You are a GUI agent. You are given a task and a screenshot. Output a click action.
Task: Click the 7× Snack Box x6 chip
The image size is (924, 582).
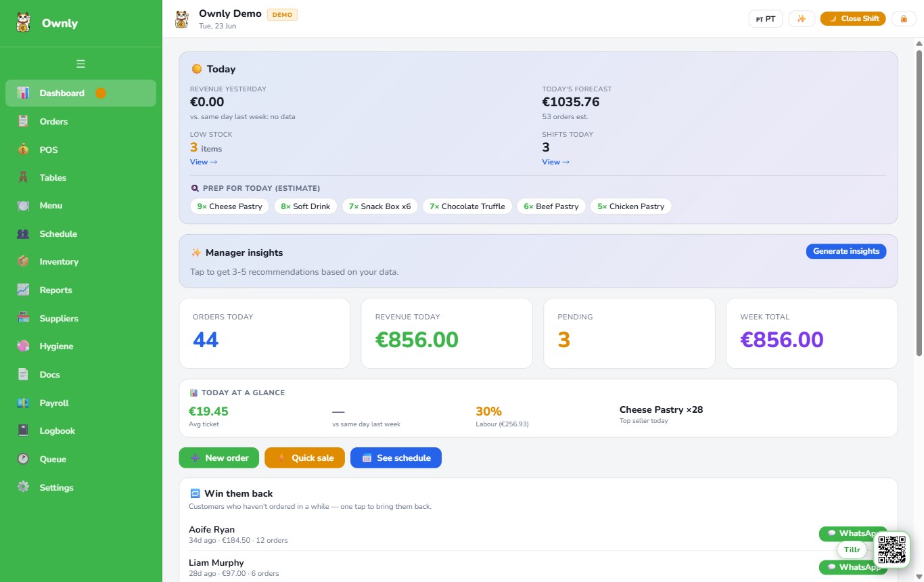pos(380,206)
